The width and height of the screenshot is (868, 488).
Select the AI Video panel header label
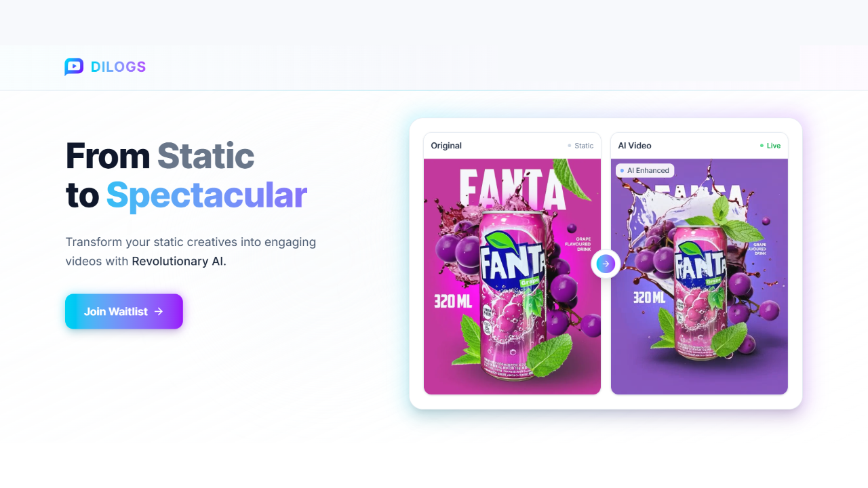pos(635,146)
